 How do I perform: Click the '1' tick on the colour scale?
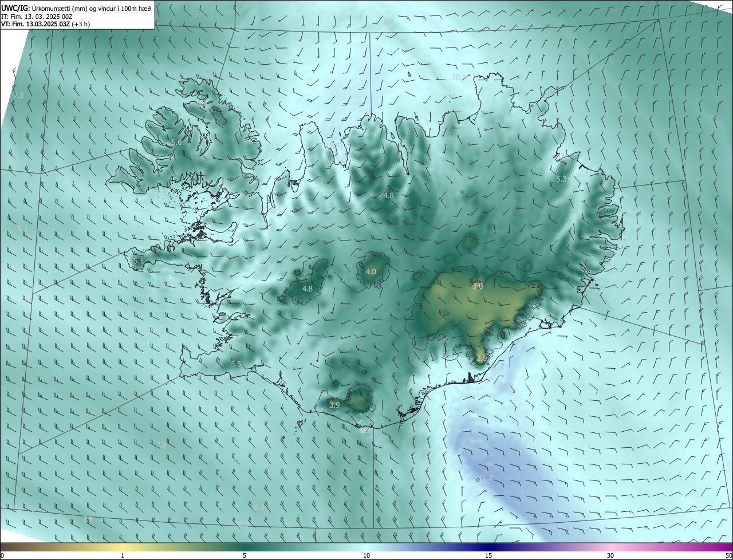coord(123,555)
